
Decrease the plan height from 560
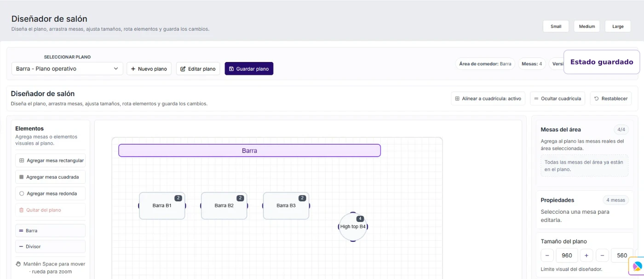(x=602, y=256)
